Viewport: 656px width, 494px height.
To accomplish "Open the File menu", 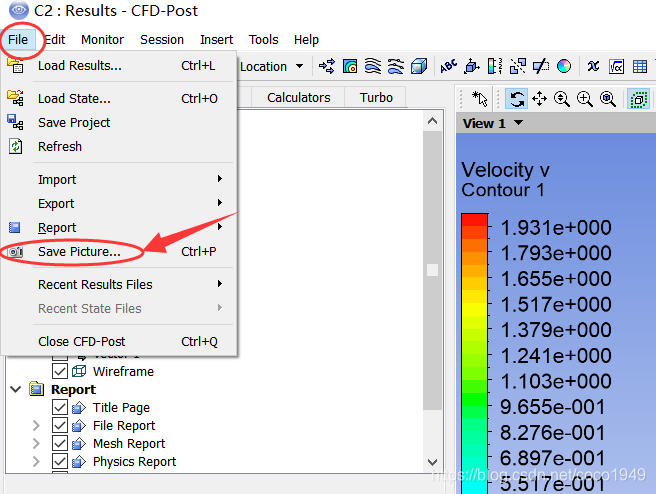I will point(18,39).
